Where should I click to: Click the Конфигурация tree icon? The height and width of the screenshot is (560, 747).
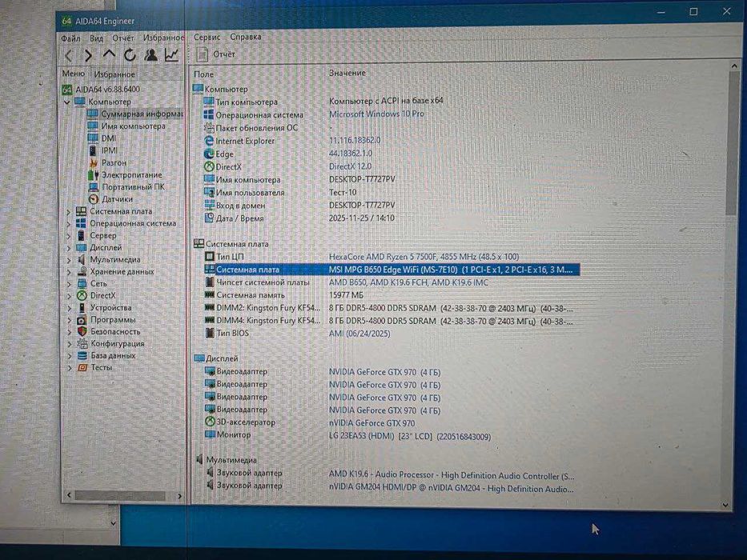[82, 343]
